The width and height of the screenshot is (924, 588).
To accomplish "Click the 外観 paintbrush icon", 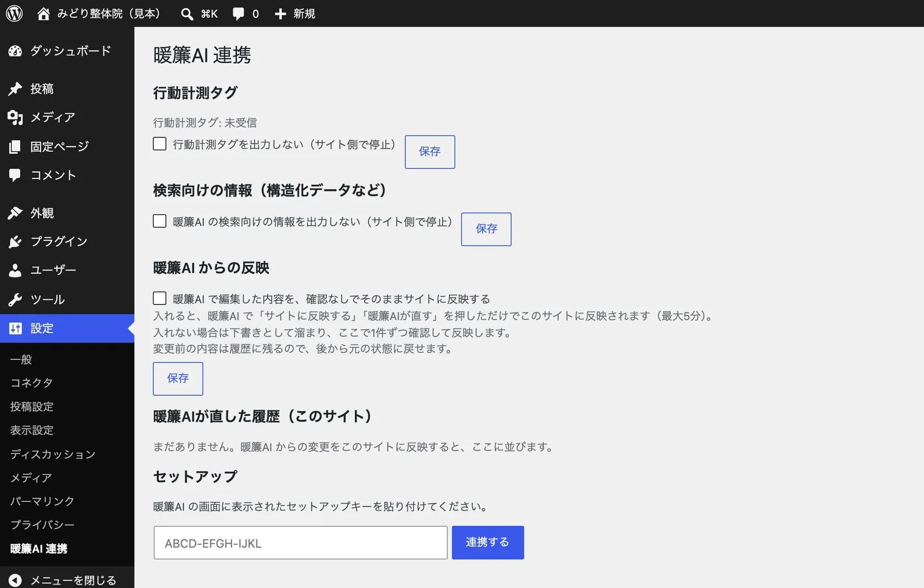I will 15,213.
